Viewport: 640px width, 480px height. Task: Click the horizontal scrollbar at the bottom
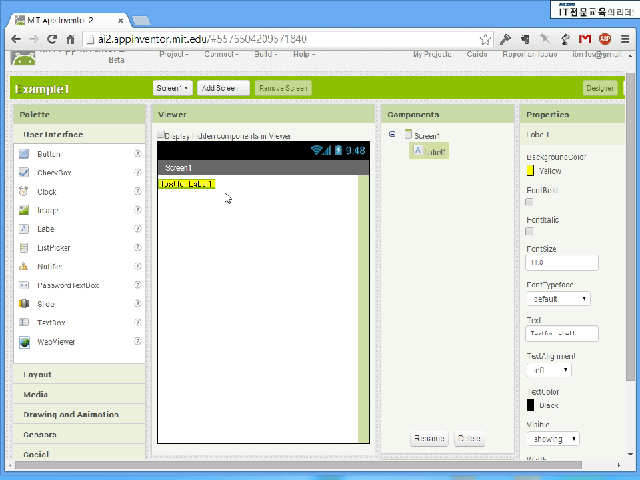tap(298, 465)
